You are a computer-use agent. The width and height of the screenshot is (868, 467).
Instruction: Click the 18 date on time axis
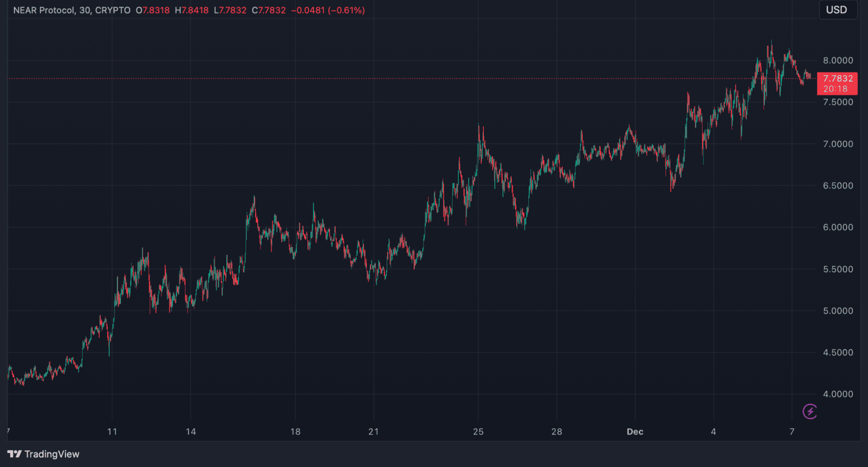(295, 432)
